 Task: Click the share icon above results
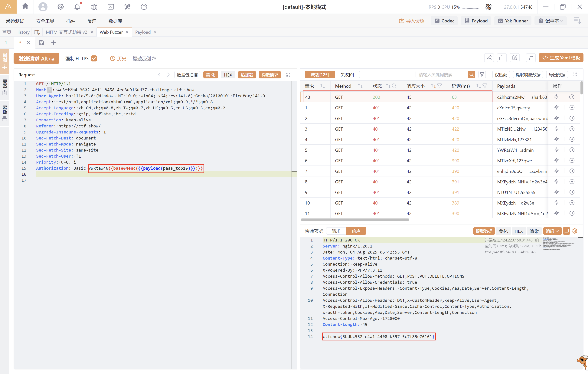click(x=489, y=58)
